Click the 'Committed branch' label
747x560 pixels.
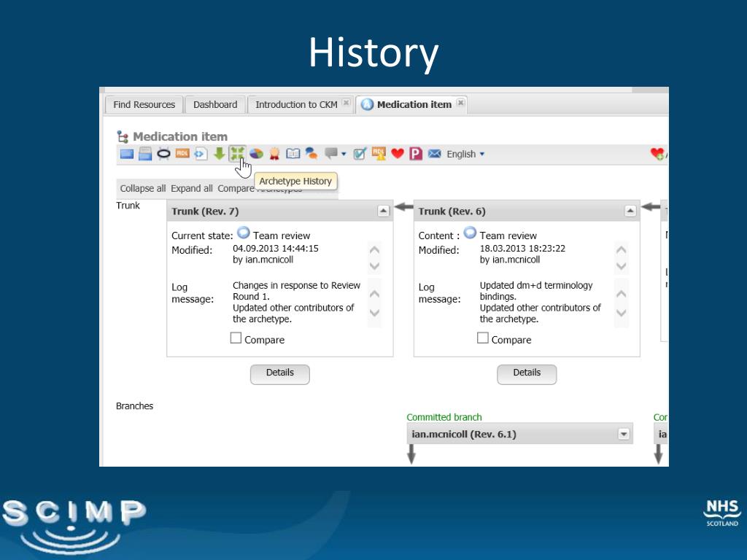pyautogui.click(x=444, y=417)
